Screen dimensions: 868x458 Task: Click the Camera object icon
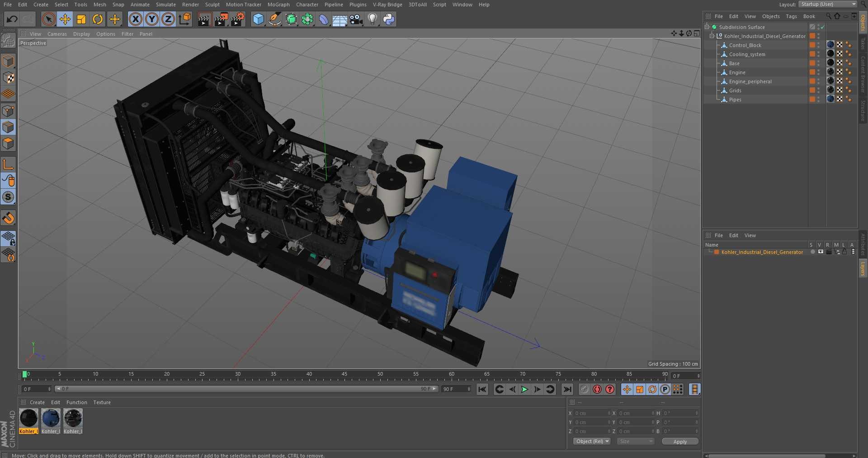pos(356,19)
